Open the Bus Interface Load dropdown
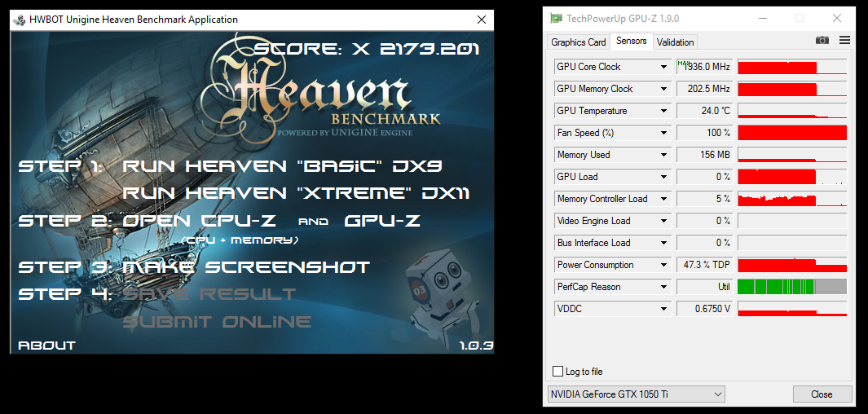This screenshot has height=414, width=868. click(663, 242)
